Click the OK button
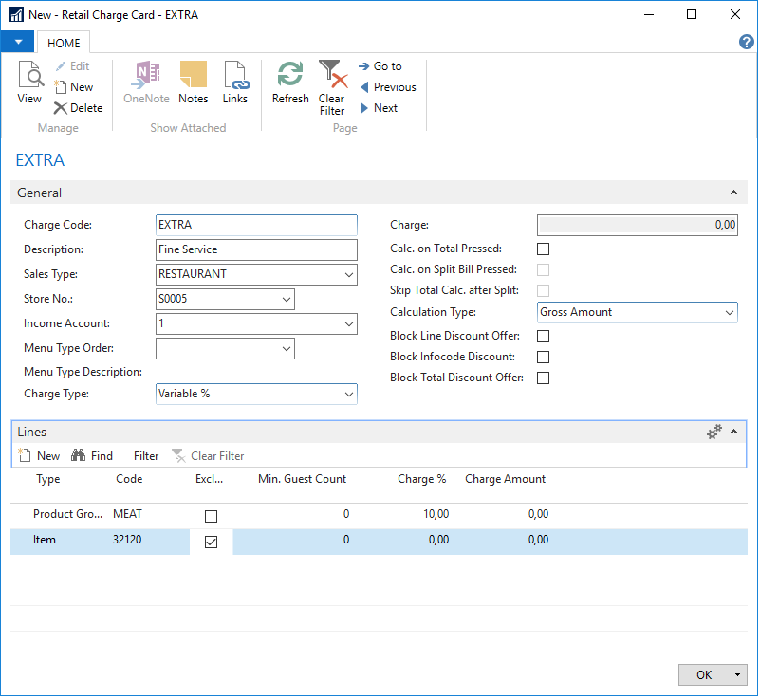This screenshot has width=760, height=700. 704,674
